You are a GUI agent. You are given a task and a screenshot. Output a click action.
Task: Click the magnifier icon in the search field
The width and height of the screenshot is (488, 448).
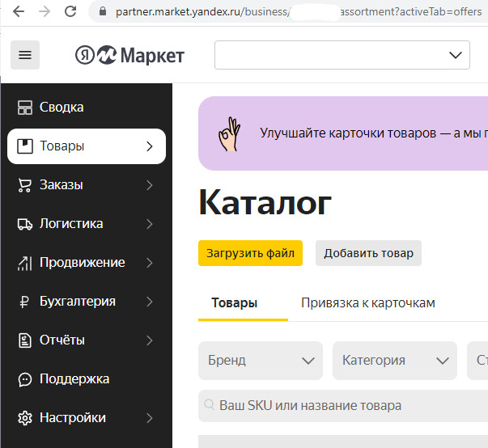click(x=209, y=405)
